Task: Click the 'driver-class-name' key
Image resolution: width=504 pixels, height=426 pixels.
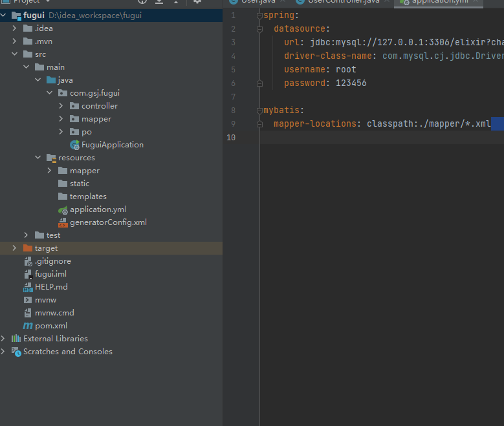Action: (x=328, y=56)
